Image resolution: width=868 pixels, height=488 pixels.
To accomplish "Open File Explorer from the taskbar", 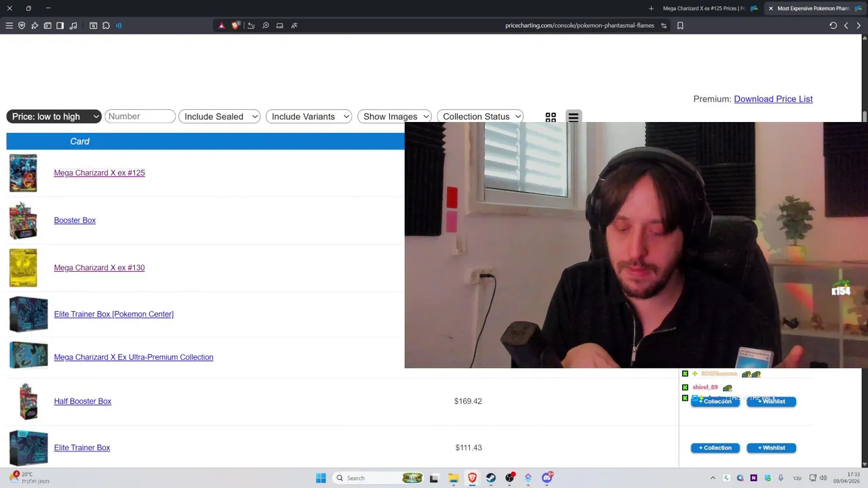I will point(454,478).
